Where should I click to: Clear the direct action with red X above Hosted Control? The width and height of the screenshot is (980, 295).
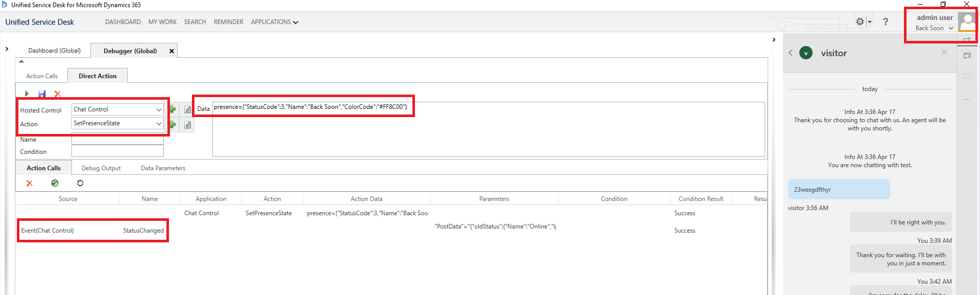[x=58, y=94]
